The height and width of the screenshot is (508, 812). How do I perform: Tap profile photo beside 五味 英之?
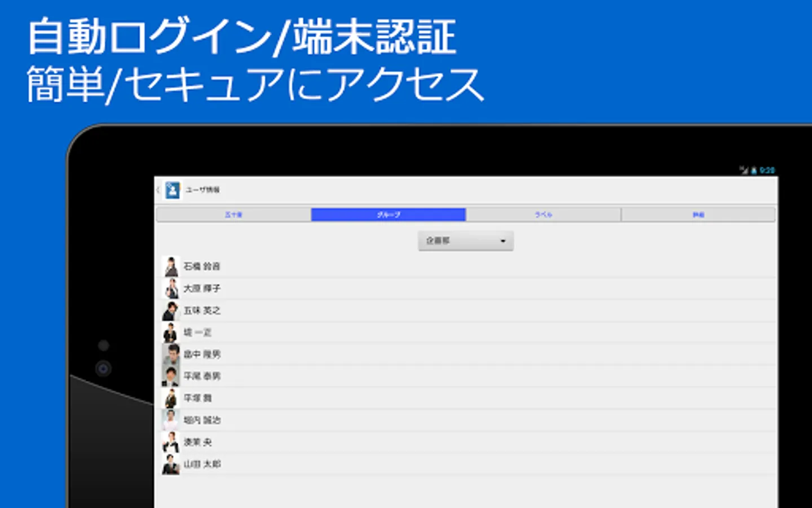[x=171, y=310]
